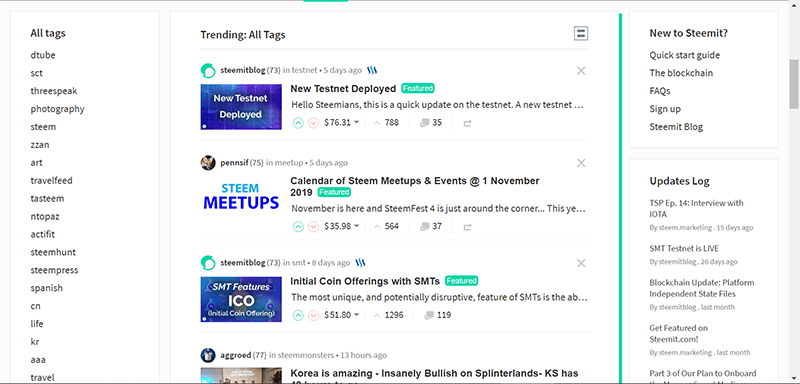Downvote the New Testnet Deployed post
The image size is (800, 384).
click(x=313, y=123)
